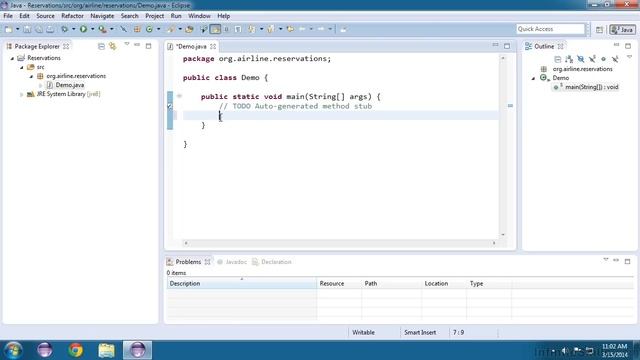This screenshot has height=360, width=640.
Task: Click the Last Edit Location icon
Action: pos(290,29)
